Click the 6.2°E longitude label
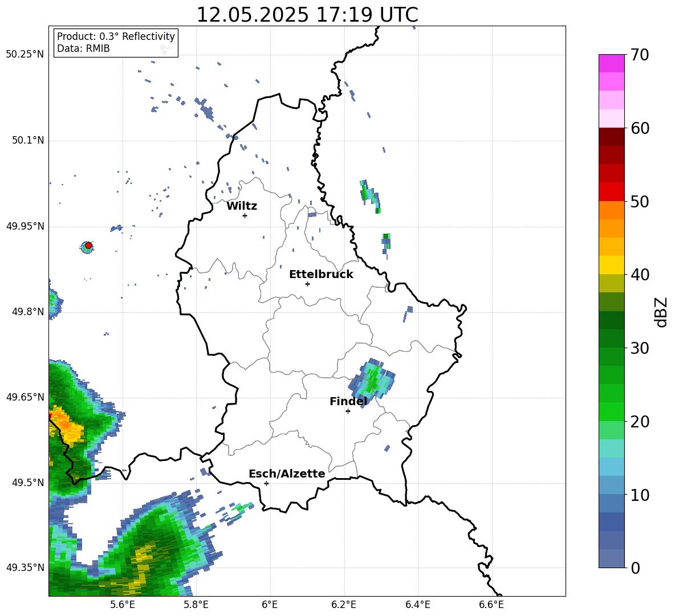Image resolution: width=675 pixels, height=616 pixels. pyautogui.click(x=344, y=605)
